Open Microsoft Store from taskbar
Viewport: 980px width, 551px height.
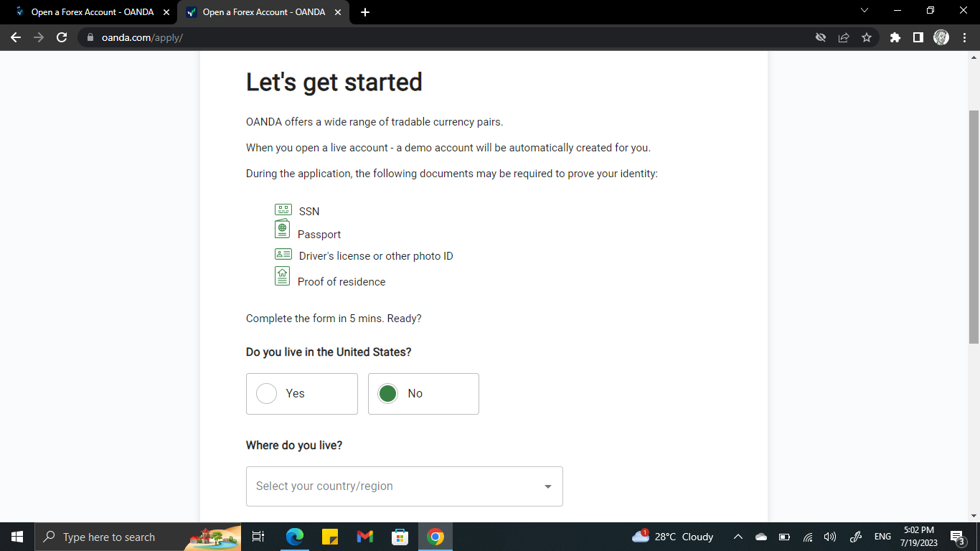click(400, 537)
